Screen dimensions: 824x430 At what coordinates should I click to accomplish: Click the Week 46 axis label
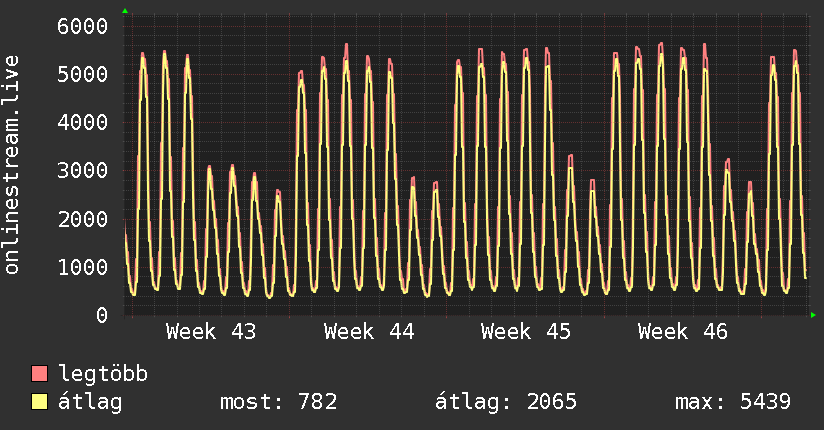pos(683,332)
